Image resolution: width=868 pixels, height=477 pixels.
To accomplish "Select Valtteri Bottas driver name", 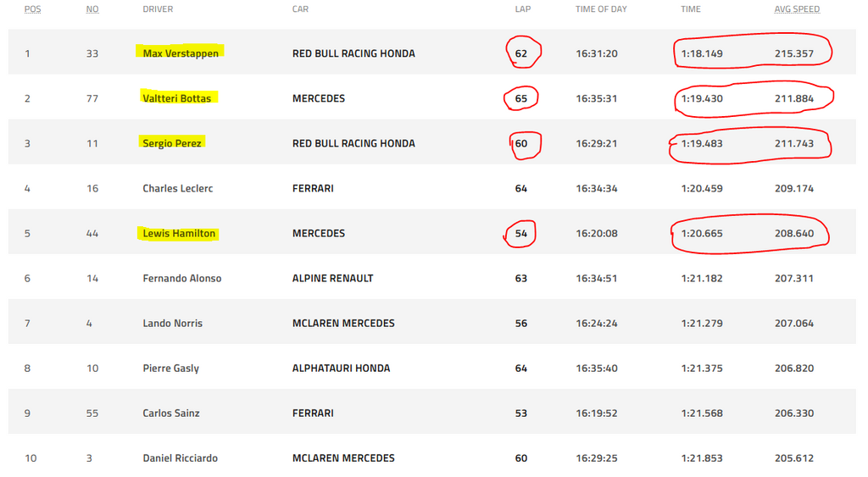I will click(x=177, y=98).
